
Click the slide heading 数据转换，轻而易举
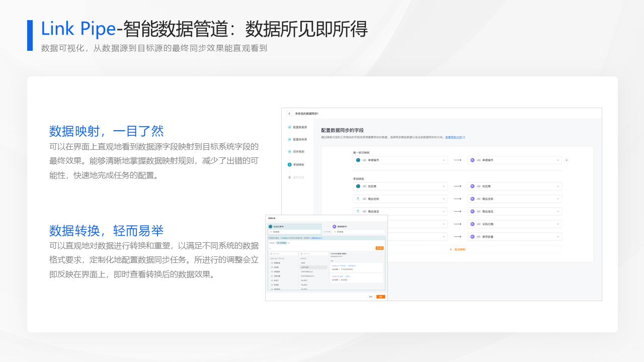(x=107, y=231)
